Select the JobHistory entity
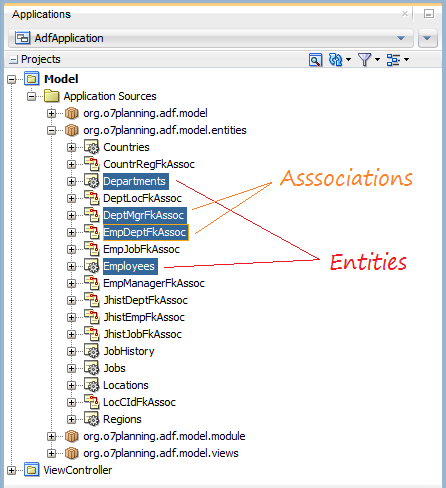Viewport: 446px width, 488px height. click(129, 351)
